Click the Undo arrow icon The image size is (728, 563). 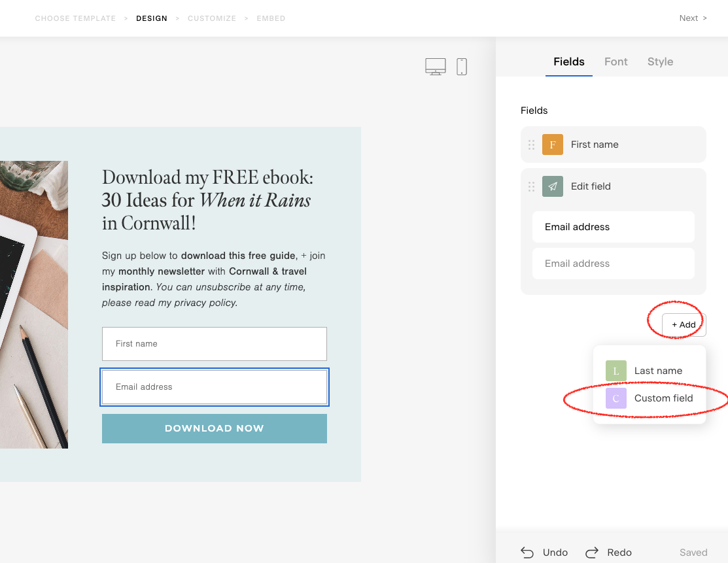coord(527,552)
